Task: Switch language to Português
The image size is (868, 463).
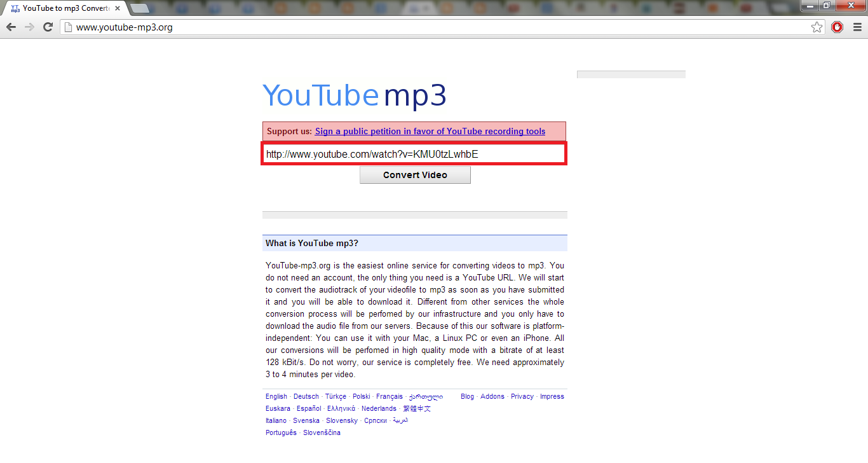Action: pyautogui.click(x=281, y=433)
